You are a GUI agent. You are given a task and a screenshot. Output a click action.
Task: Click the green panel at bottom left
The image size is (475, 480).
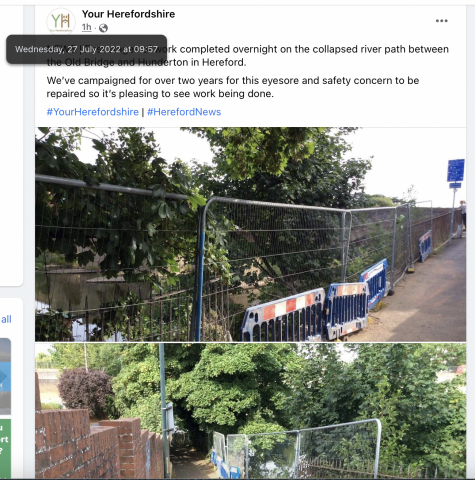5,448
